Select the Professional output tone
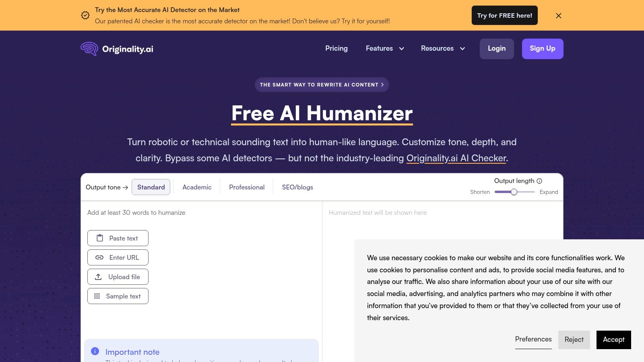This screenshot has width=644, height=362. point(247,187)
